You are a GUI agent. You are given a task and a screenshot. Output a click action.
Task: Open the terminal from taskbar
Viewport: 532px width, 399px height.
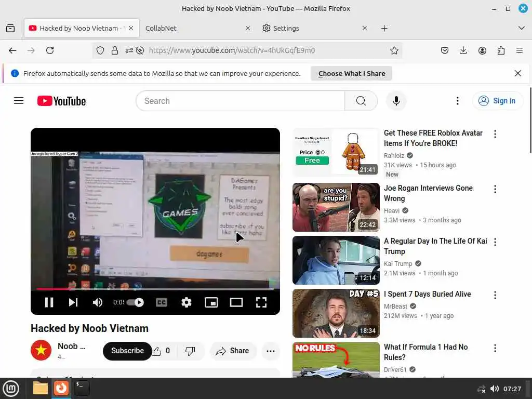pos(82,389)
